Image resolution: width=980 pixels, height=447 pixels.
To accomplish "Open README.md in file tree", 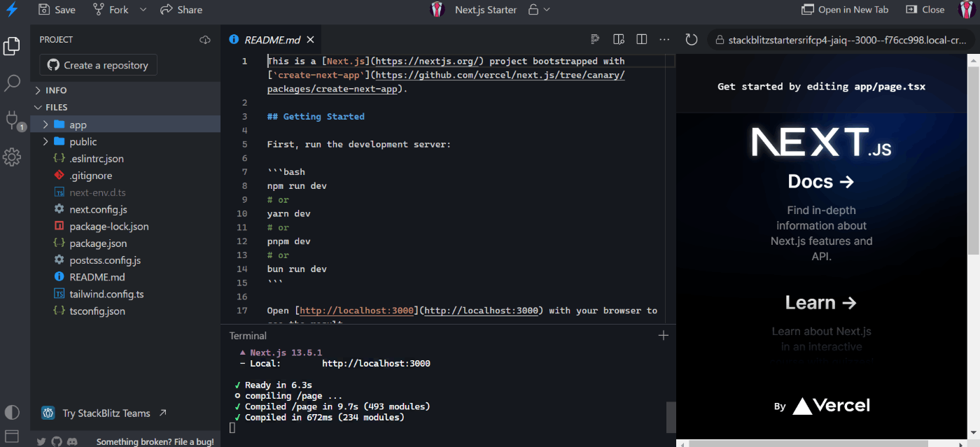I will click(x=125, y=277).
